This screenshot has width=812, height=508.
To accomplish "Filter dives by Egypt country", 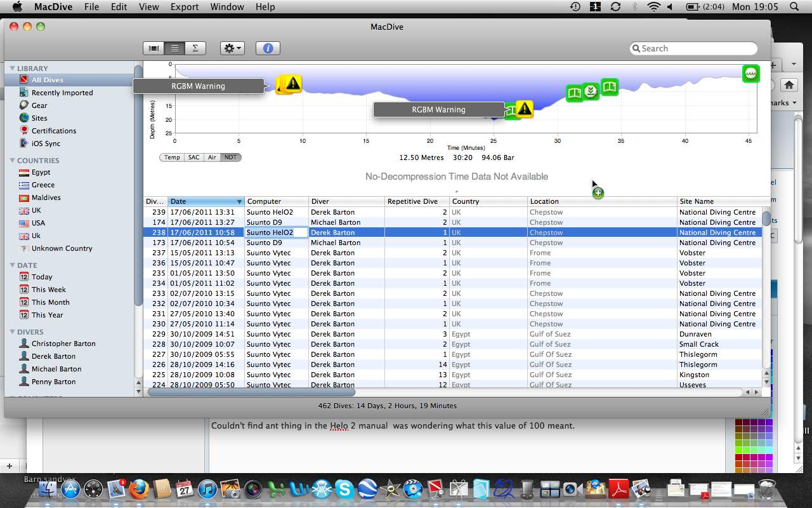I will [41, 172].
